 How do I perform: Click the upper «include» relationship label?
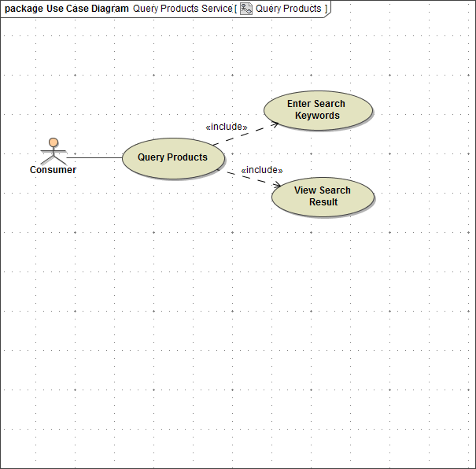click(226, 127)
